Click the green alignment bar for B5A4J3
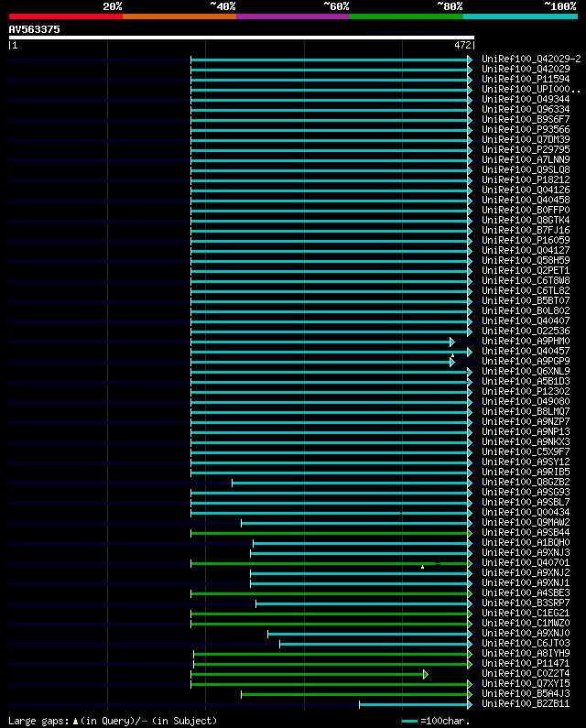 pyautogui.click(x=354, y=694)
